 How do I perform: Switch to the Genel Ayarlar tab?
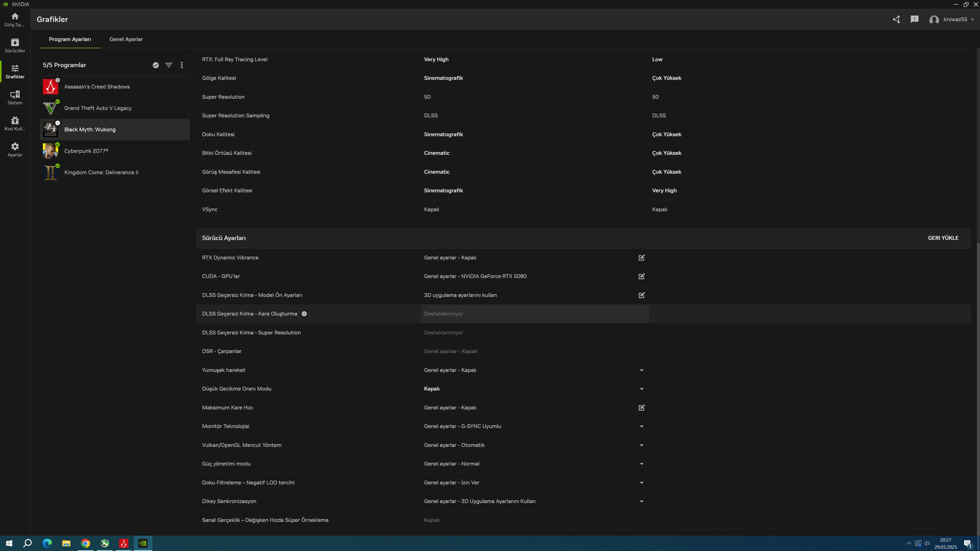tap(126, 39)
